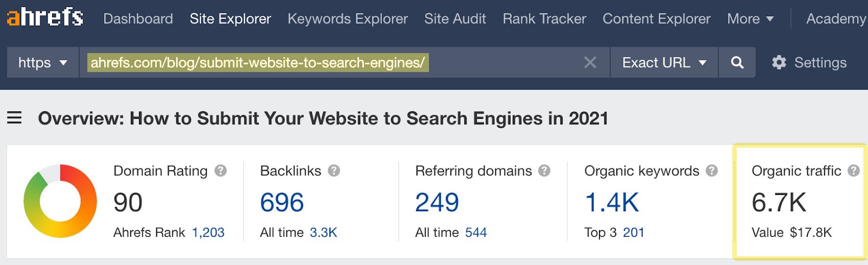
Task: Click the Ahrefs logo
Action: point(45,17)
